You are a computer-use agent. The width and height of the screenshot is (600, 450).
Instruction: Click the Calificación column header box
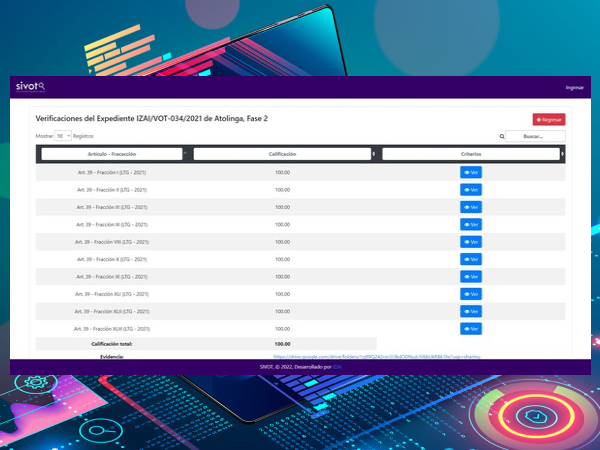tap(281, 154)
